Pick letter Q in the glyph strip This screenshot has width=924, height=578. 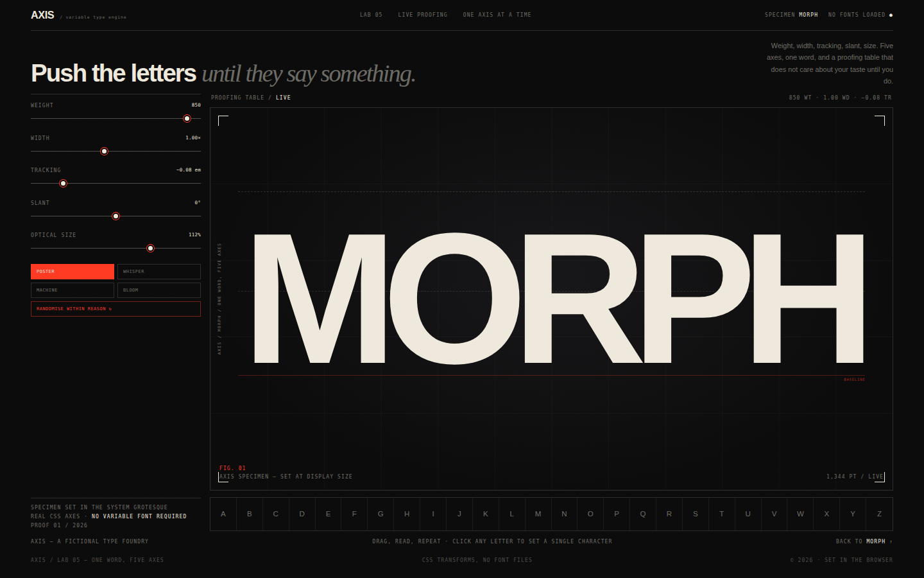coord(643,514)
